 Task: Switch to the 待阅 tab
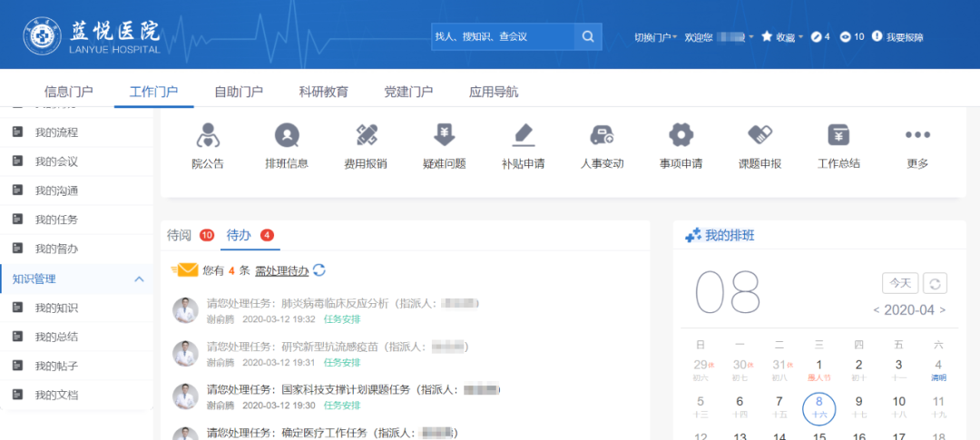[180, 235]
